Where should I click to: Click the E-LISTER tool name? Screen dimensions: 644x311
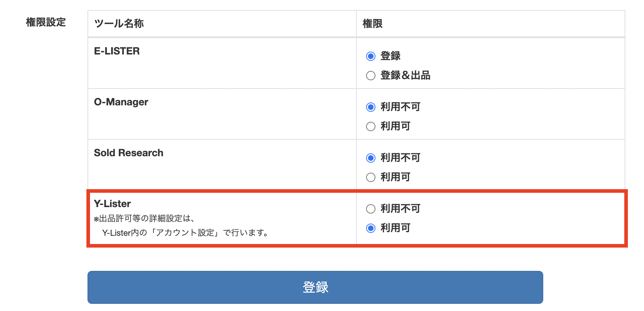pyautogui.click(x=117, y=51)
